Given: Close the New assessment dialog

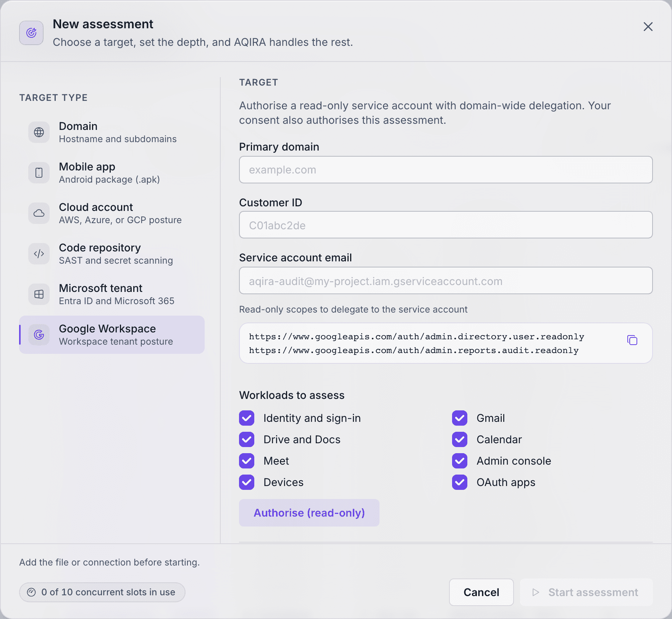Looking at the screenshot, I should pyautogui.click(x=648, y=27).
